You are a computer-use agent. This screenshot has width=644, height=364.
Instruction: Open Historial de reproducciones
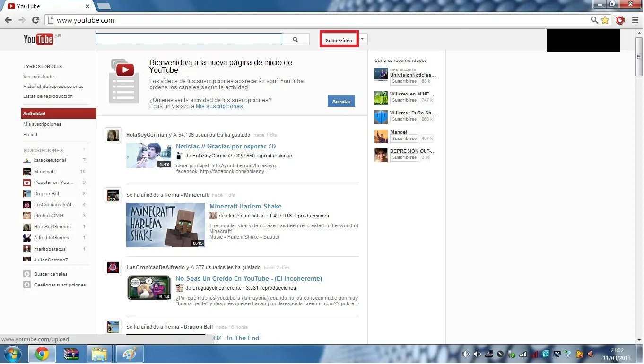[53, 87]
